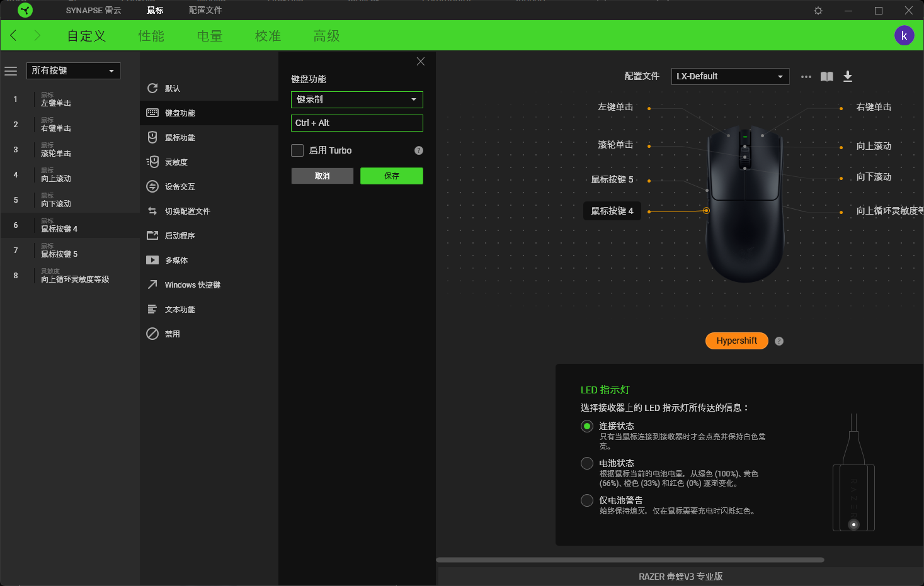The image size is (924, 586).
Task: Select button row 1 左键单击
Action: tap(70, 99)
